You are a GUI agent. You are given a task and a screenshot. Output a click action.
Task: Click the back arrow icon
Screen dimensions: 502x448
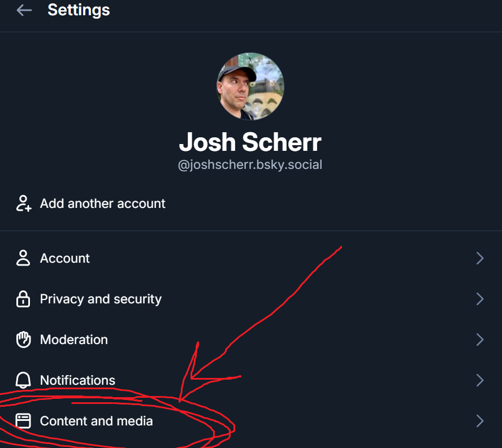pos(24,10)
